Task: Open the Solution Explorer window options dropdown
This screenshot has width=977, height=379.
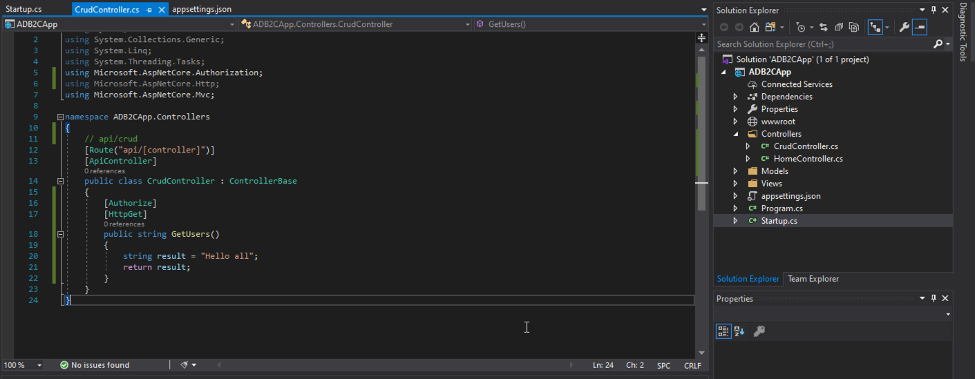Action: pyautogui.click(x=922, y=10)
